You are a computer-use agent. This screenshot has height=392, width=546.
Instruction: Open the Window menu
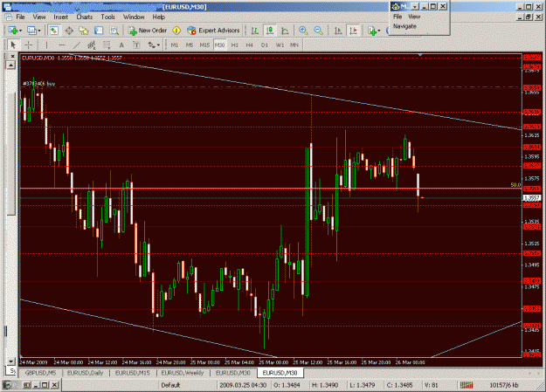[134, 17]
